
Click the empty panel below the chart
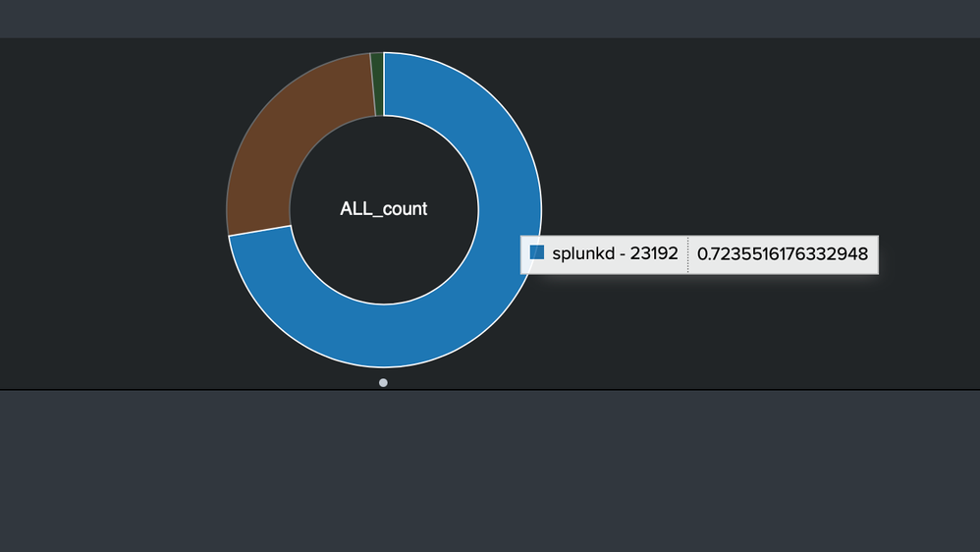point(490,471)
